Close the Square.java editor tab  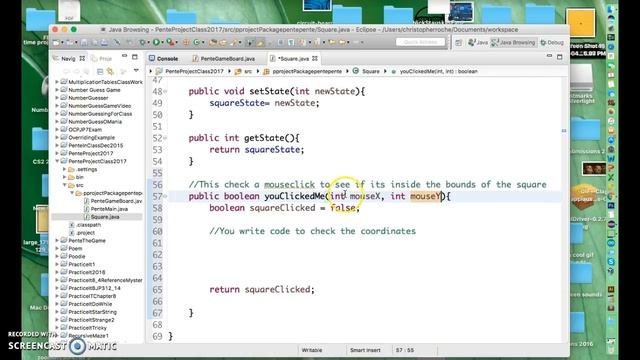pyautogui.click(x=315, y=59)
